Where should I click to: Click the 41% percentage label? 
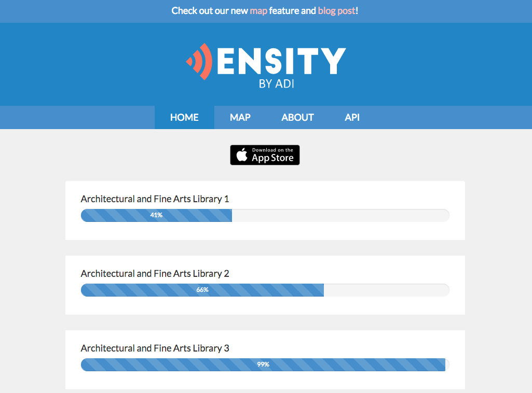(156, 215)
